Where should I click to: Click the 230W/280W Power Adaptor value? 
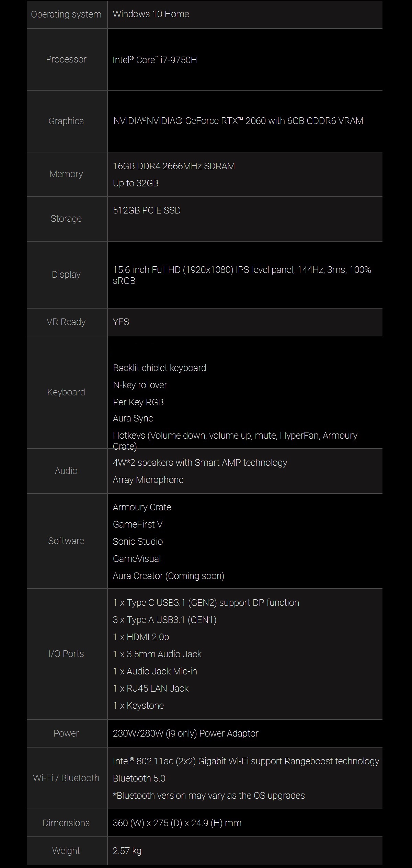(185, 733)
